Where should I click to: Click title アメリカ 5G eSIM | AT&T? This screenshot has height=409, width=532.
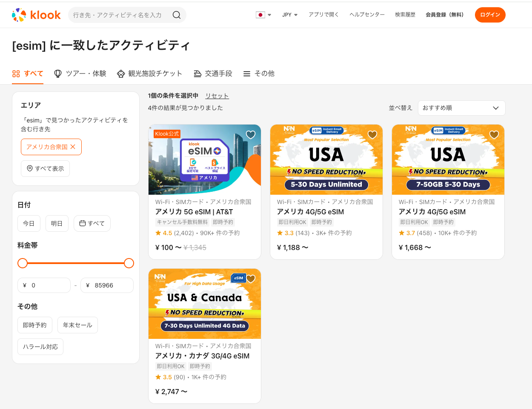[194, 212]
